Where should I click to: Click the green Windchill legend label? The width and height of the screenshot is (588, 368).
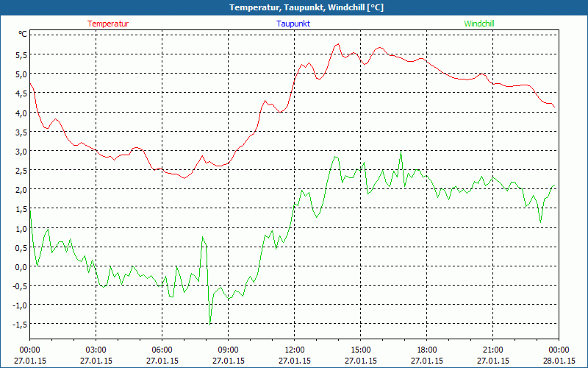[x=479, y=24]
